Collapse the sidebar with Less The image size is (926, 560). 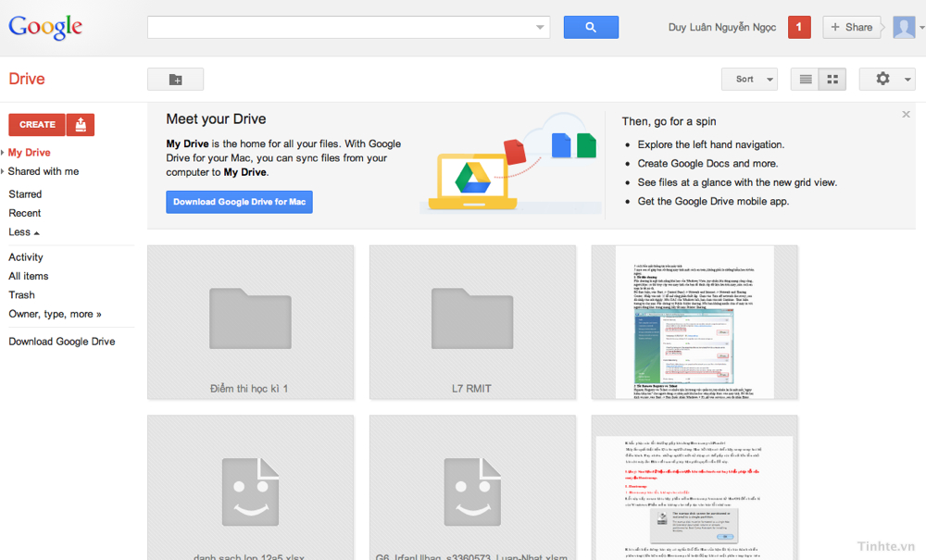pyautogui.click(x=24, y=232)
